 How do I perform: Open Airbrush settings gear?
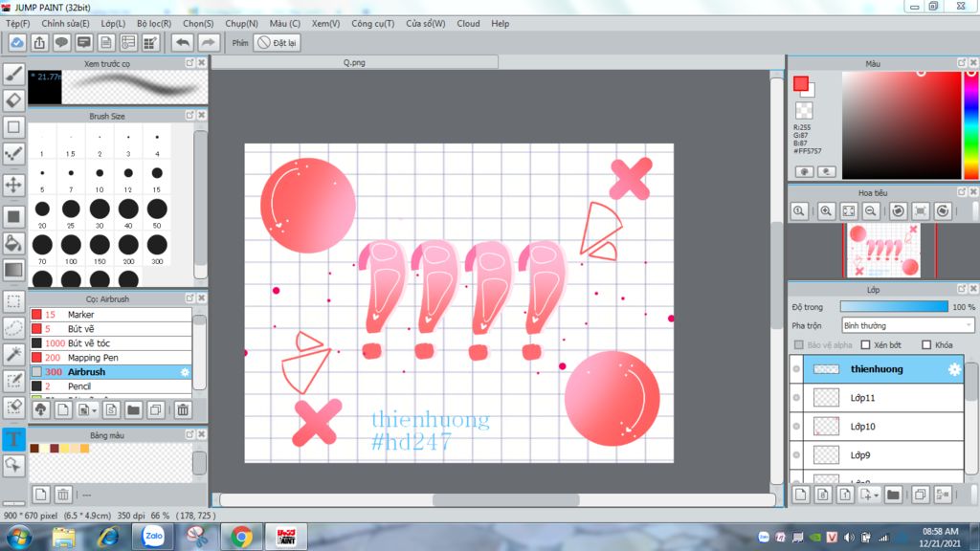coord(185,372)
